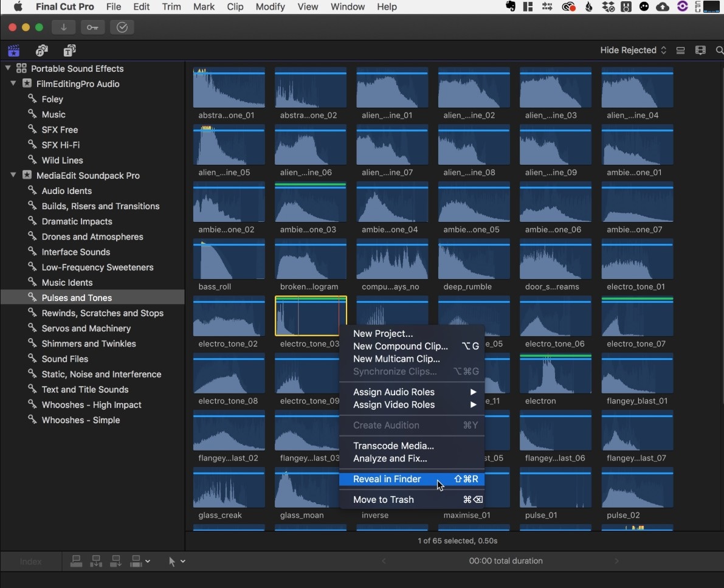Collapse the FilmEditingPro Audio library
The image size is (724, 588).
coord(13,84)
